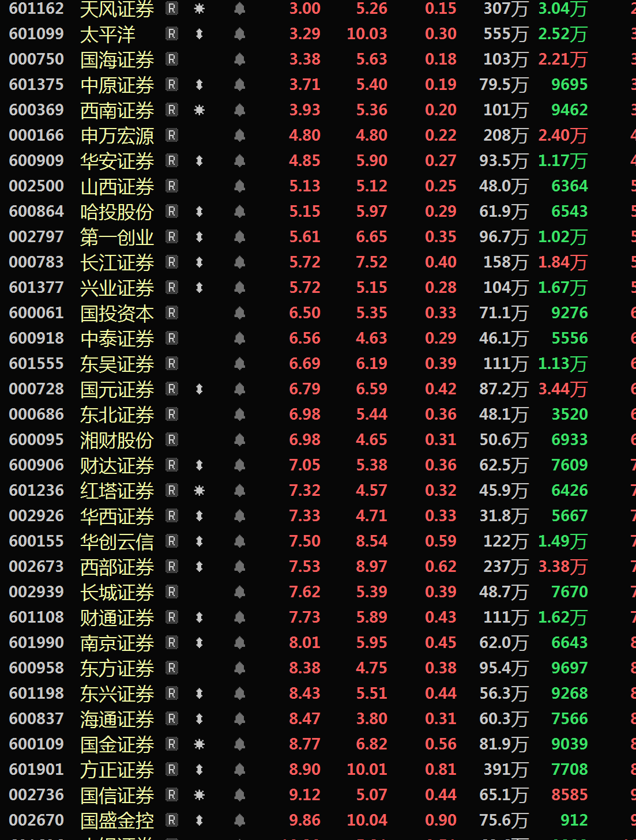Click the R badge in the 兴业证券 row
636x840 pixels.
tap(172, 288)
